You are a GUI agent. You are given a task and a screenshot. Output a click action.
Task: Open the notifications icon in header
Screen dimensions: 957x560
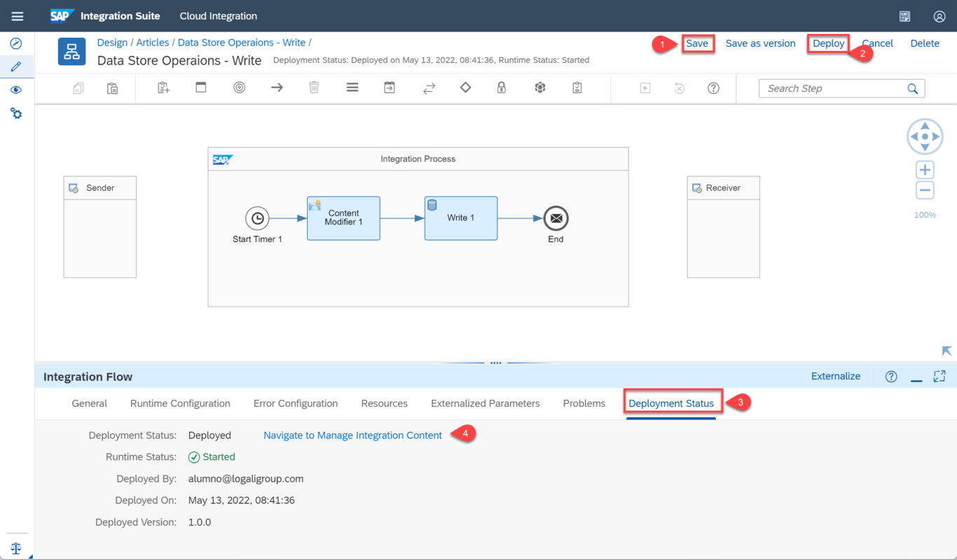point(904,16)
